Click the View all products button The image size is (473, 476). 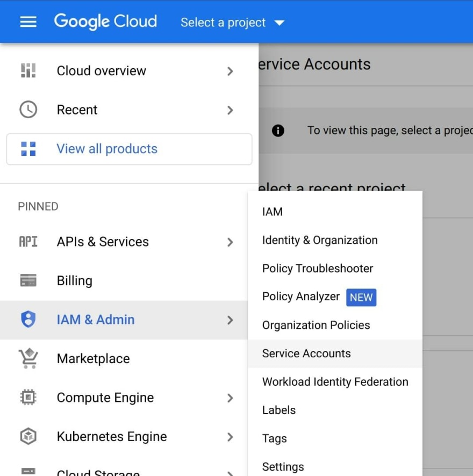click(x=129, y=149)
